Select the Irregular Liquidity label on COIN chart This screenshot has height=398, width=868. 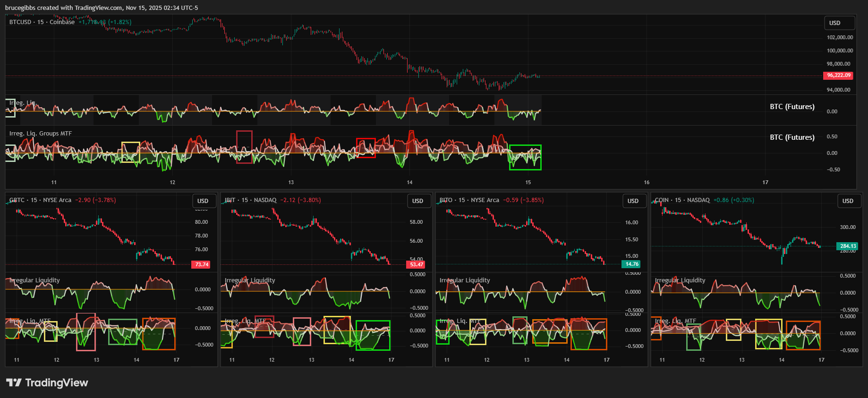click(x=680, y=280)
